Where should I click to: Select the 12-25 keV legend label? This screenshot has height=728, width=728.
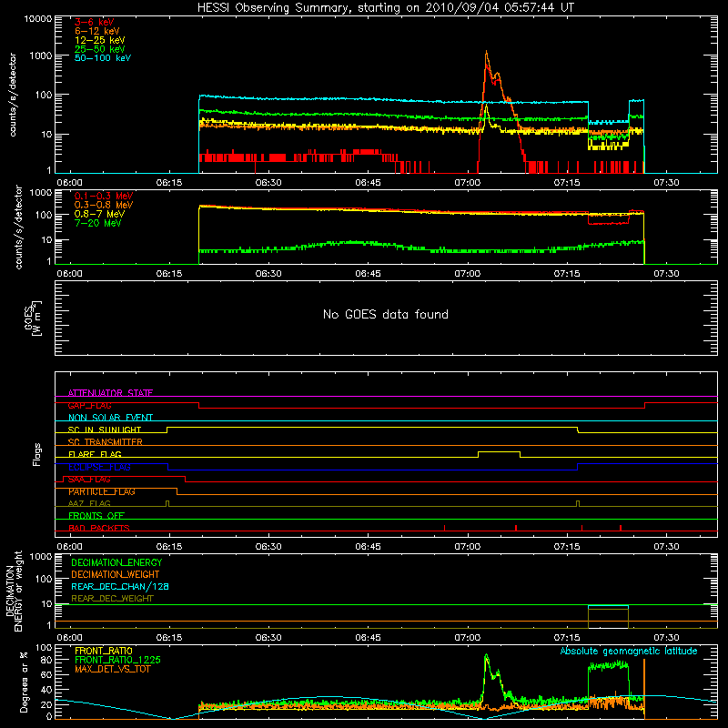coord(100,40)
